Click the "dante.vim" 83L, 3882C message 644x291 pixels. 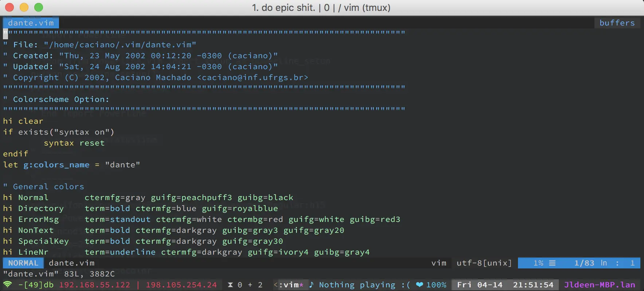click(x=59, y=274)
